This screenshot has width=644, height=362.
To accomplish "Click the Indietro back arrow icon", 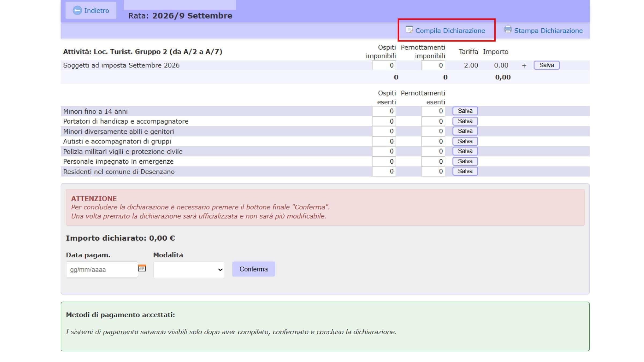I will (77, 10).
